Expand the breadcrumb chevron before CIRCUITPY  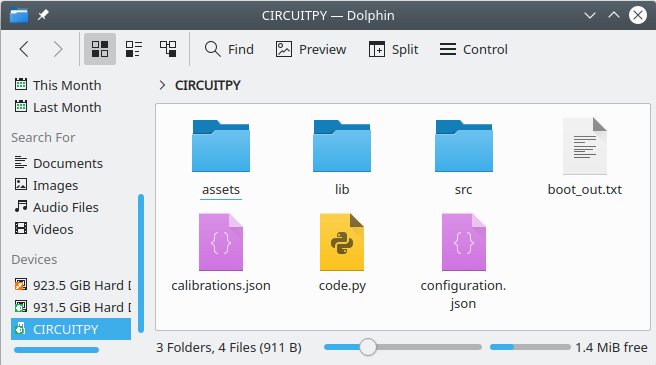[162, 85]
